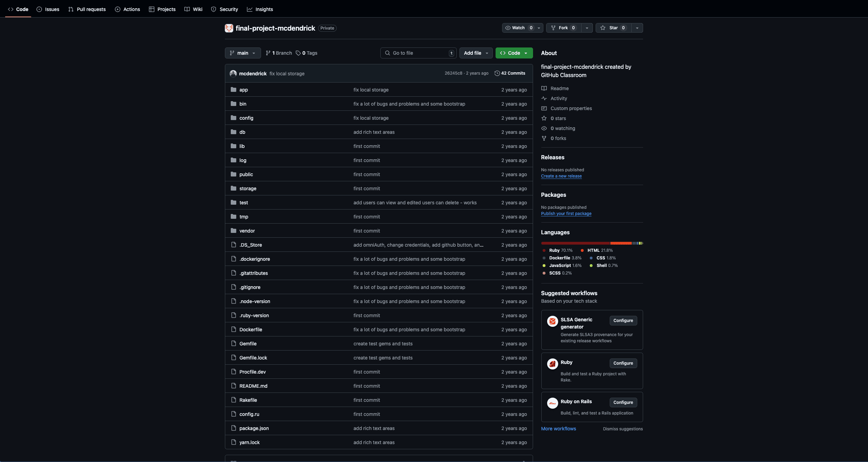This screenshot has height=462, width=868.
Task: View the Insights tab
Action: coord(260,9)
